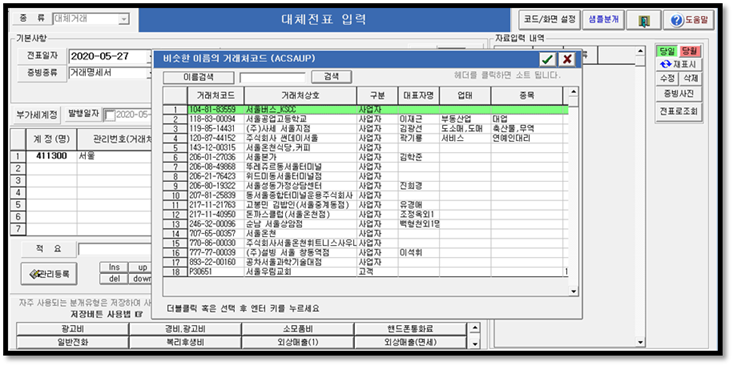Click the 전표로조회 button
Image resolution: width=733 pixels, height=366 pixels.
coord(679,113)
